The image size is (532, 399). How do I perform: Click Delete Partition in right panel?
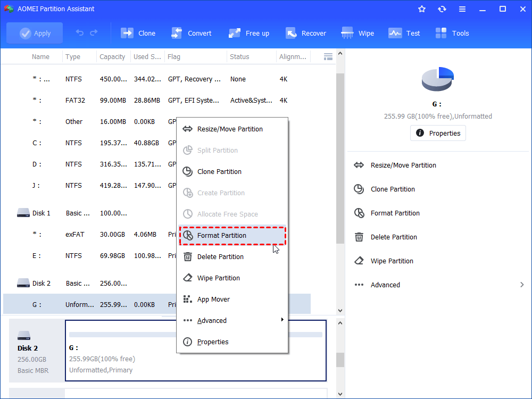394,237
